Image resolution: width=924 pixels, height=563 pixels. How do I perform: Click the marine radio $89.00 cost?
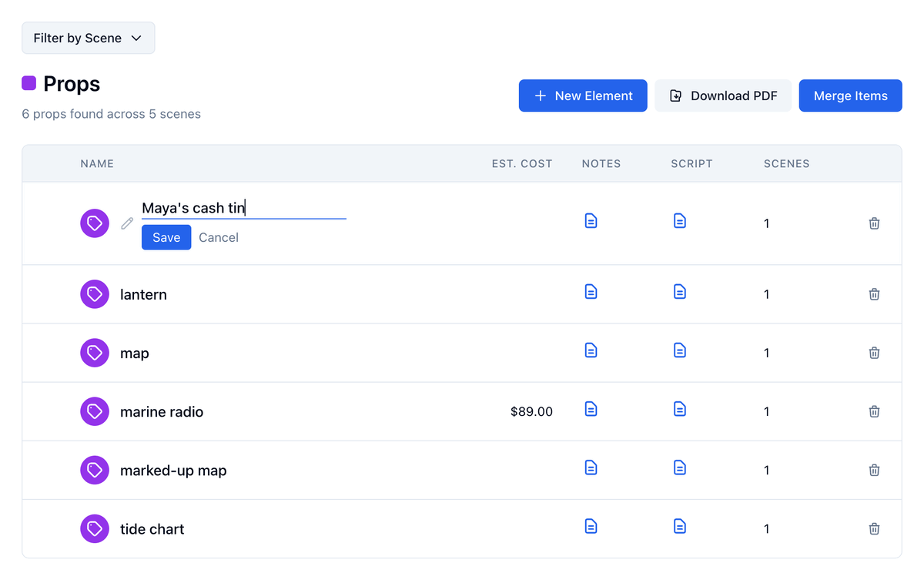pyautogui.click(x=531, y=411)
